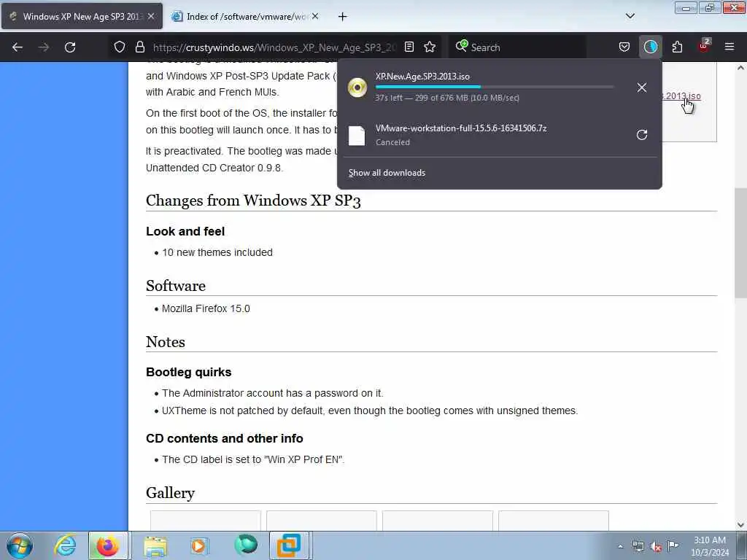Click the uBlock extension icon with badge

coord(704,46)
